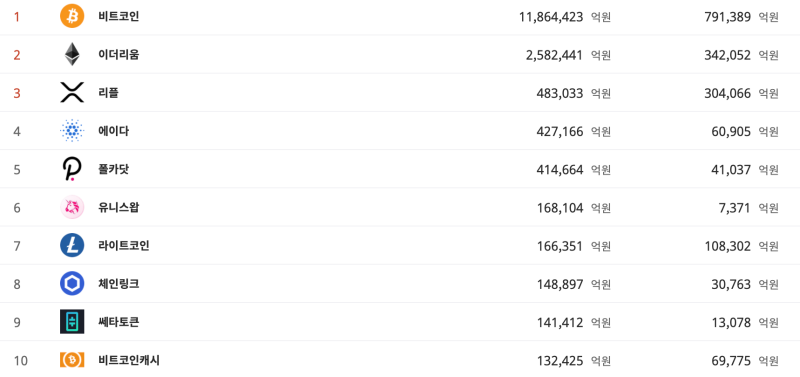Click the Ada dotted blue icon
800x377 pixels.
[72, 131]
